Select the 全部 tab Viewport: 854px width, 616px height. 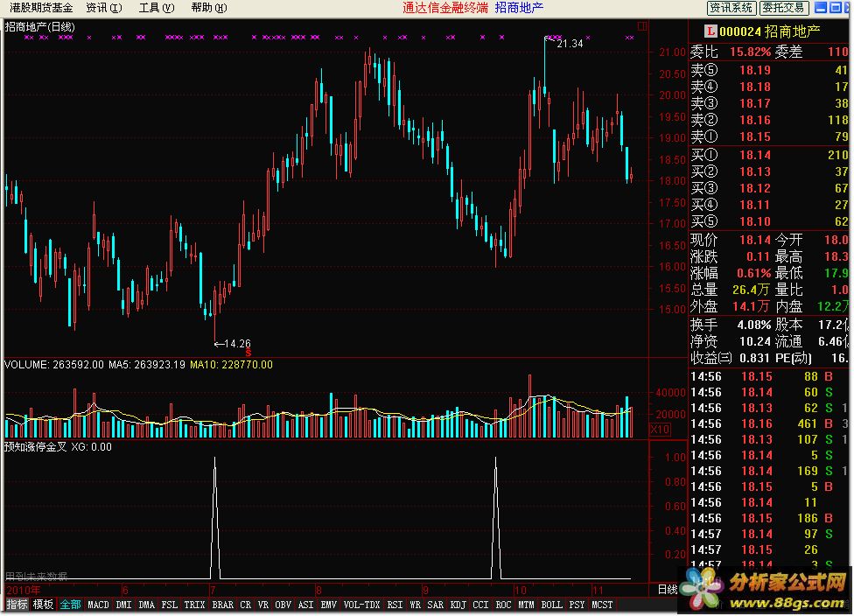tap(70, 605)
